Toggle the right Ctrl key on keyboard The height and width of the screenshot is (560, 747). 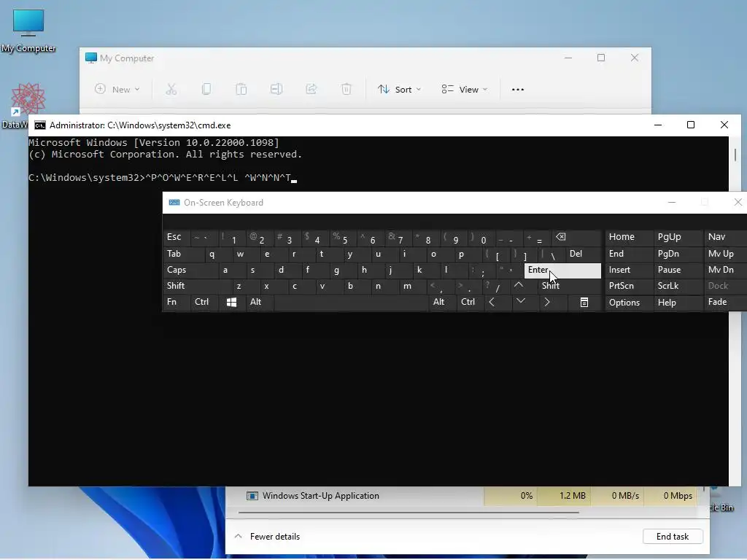(x=469, y=302)
